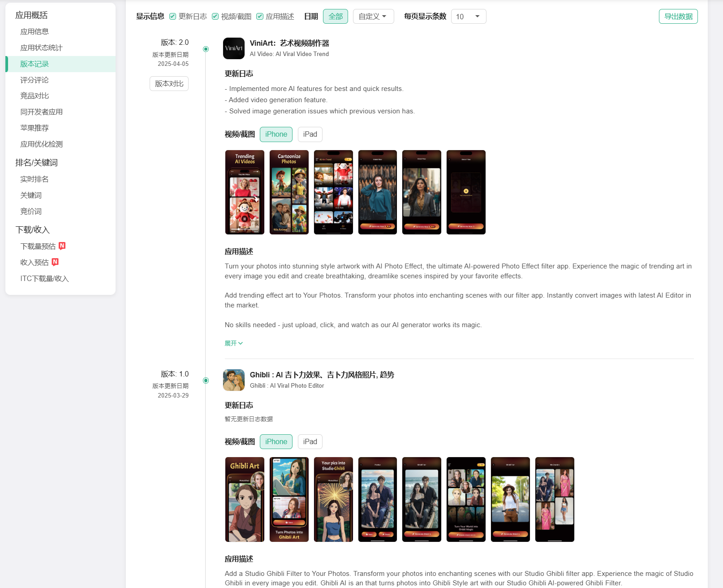Uncheck the 更新日志 checkbox
Viewport: 723px width, 588px height.
tap(173, 17)
